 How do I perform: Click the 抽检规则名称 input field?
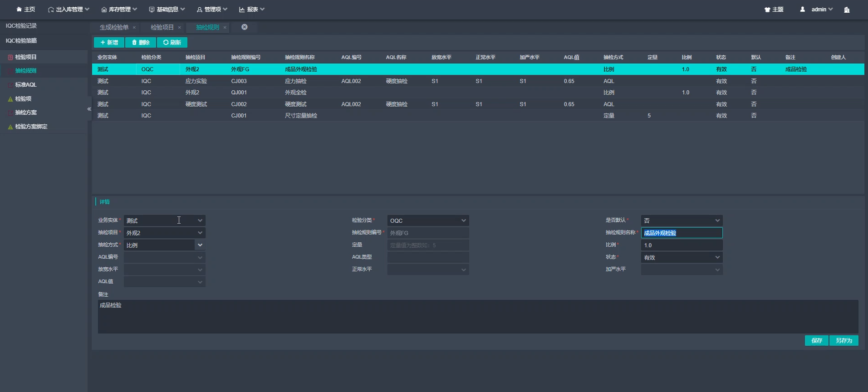coord(682,233)
